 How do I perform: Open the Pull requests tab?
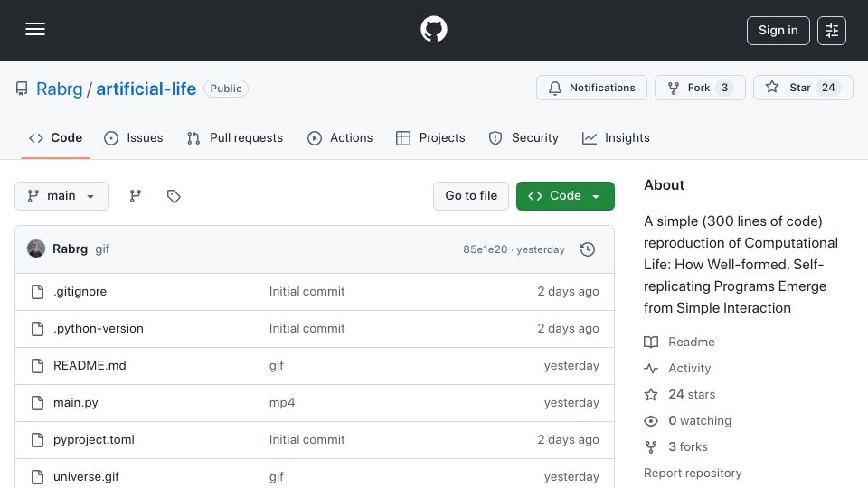(235, 137)
